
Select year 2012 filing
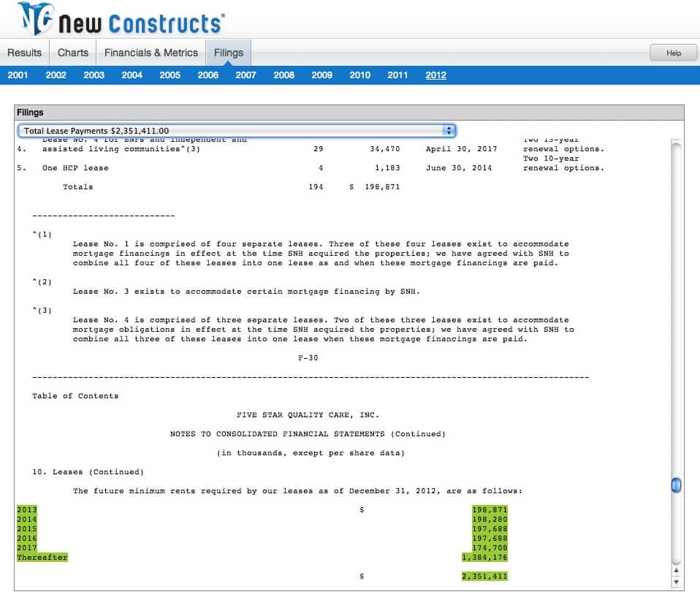click(435, 75)
